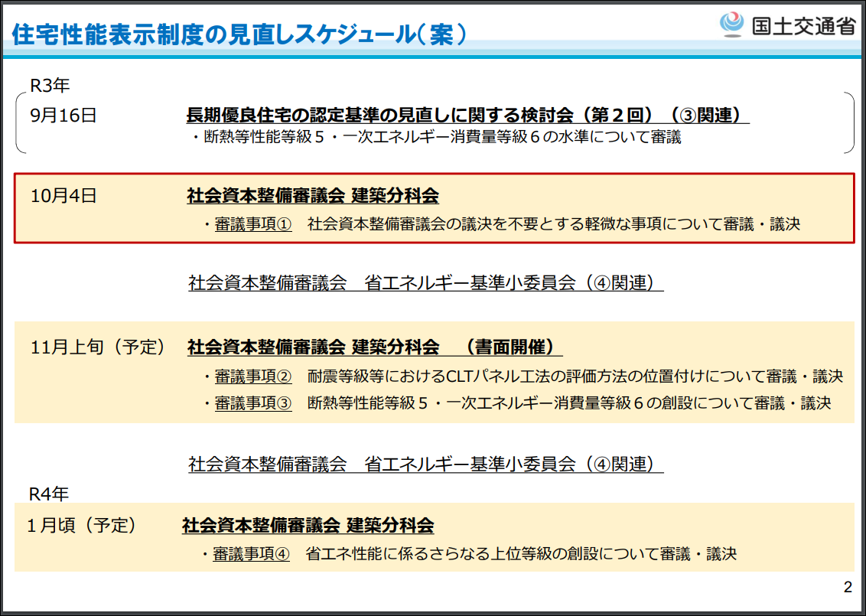
Task: Click the underlined 審議事項④ label
Action: point(251,553)
